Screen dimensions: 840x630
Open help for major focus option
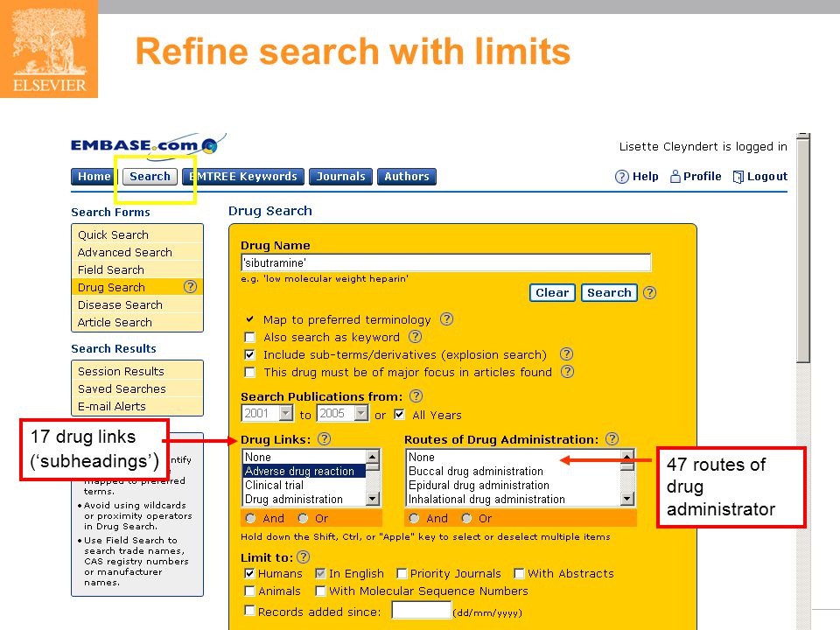pyautogui.click(x=567, y=372)
